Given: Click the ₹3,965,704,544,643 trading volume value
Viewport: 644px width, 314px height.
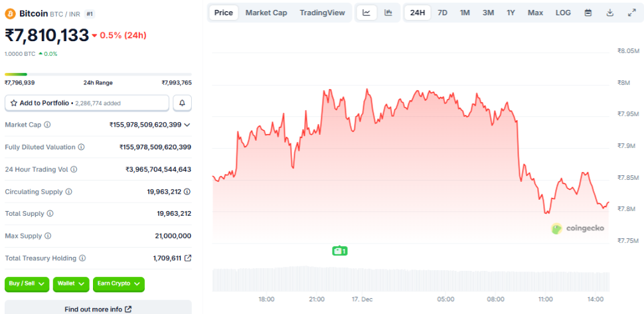Looking at the screenshot, I should pyautogui.click(x=159, y=169).
